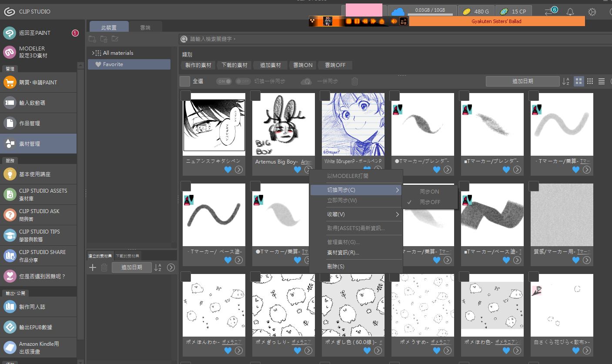Open CLIP STUDIO ASK 問與答

pyautogui.click(x=38, y=215)
